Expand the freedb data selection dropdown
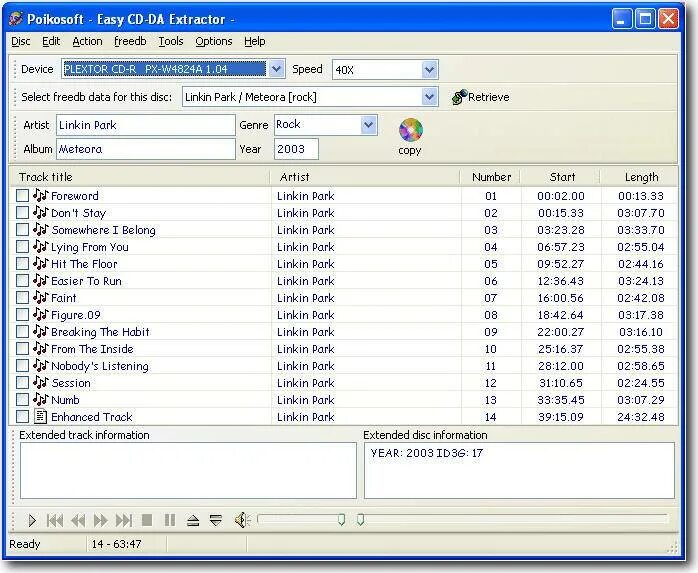The width and height of the screenshot is (698, 573). tap(429, 97)
